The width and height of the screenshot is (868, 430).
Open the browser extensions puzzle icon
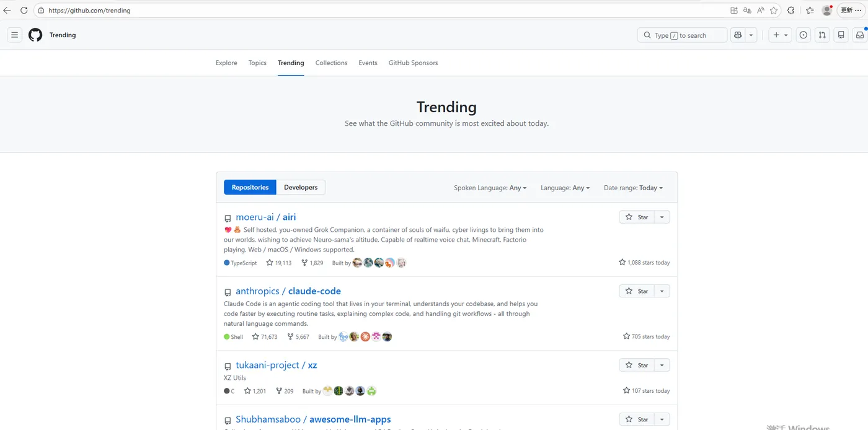coord(791,11)
